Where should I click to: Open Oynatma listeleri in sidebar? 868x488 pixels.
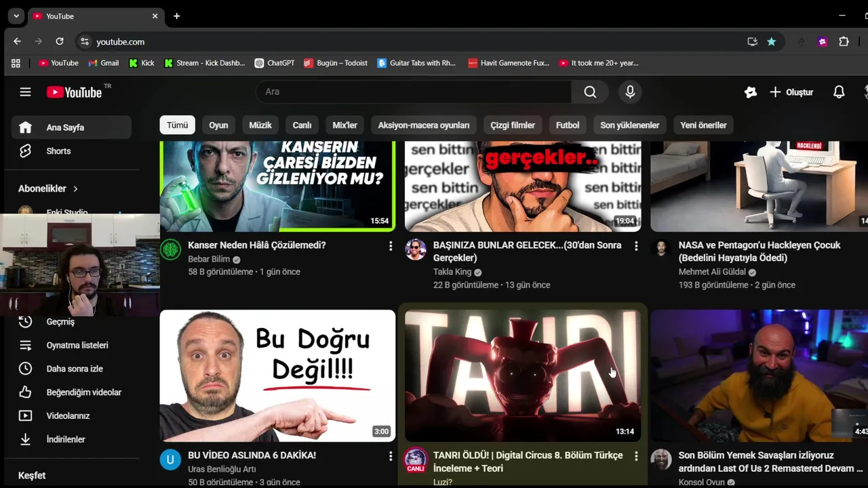[71, 346]
